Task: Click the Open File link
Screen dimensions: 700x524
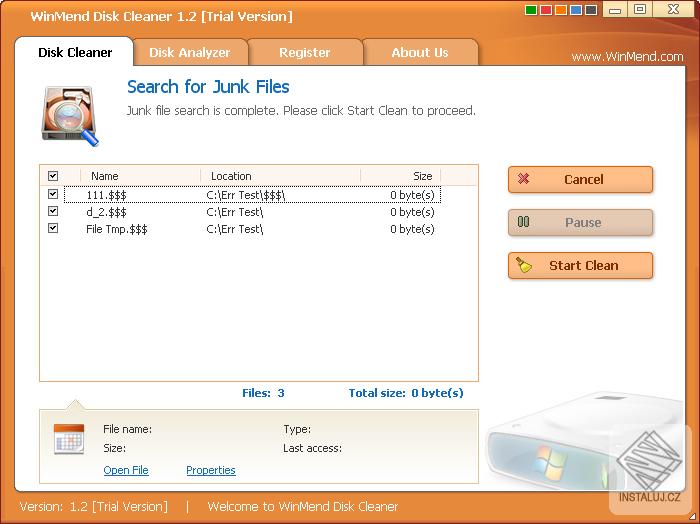Action: click(126, 470)
